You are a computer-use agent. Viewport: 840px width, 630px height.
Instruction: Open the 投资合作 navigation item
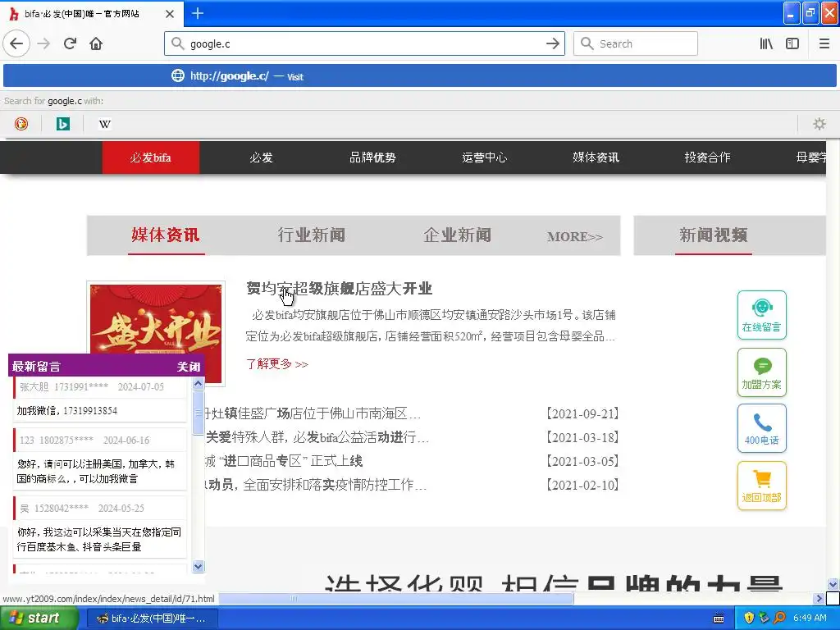[707, 157]
